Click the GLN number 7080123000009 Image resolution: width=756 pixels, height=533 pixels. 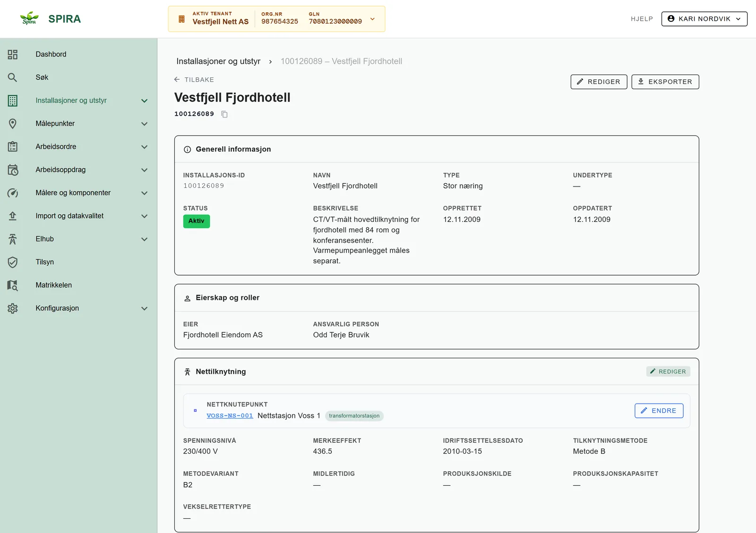point(335,22)
